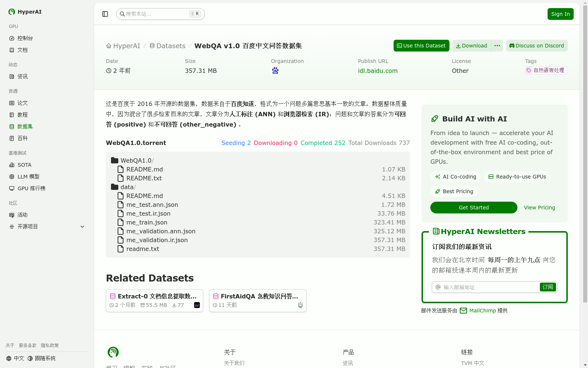The height and width of the screenshot is (368, 588).
Task: Open the View Pricing link
Action: (539, 208)
